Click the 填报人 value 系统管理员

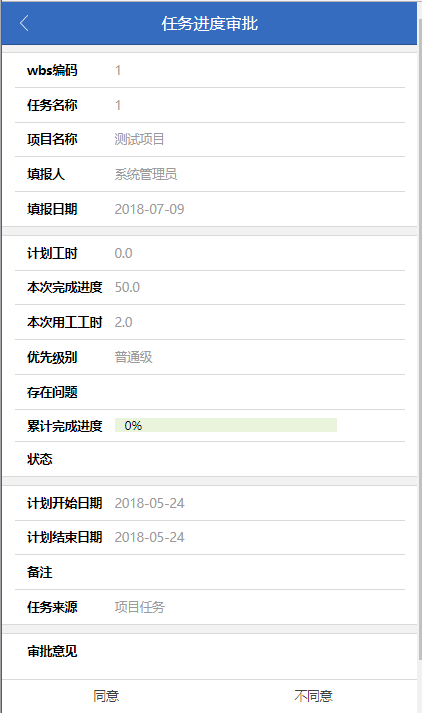click(x=146, y=174)
